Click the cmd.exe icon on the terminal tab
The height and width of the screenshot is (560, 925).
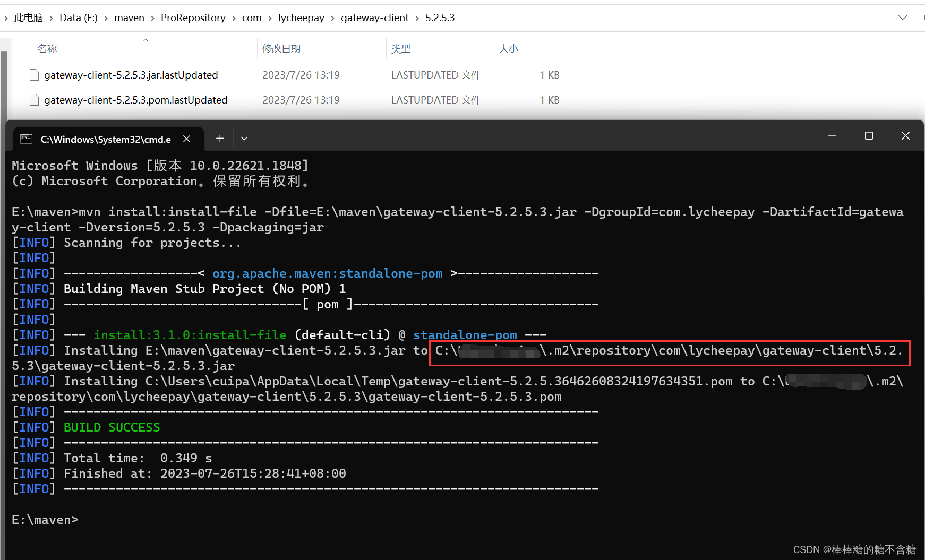point(26,139)
